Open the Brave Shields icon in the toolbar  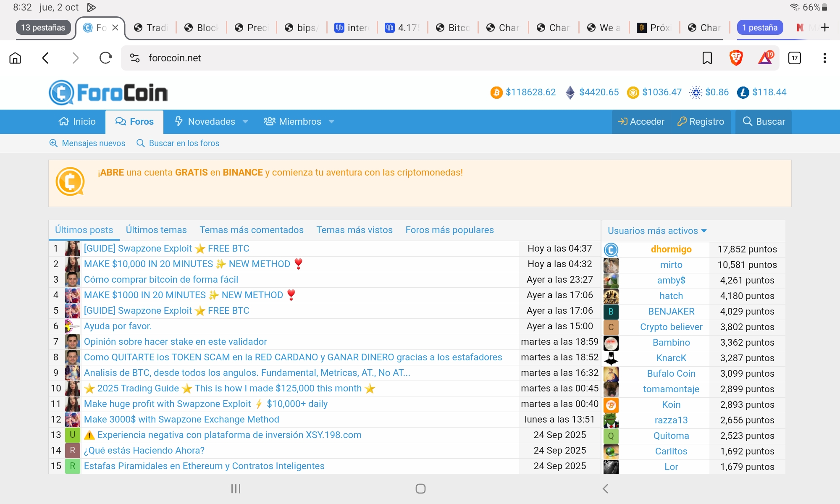click(x=735, y=58)
